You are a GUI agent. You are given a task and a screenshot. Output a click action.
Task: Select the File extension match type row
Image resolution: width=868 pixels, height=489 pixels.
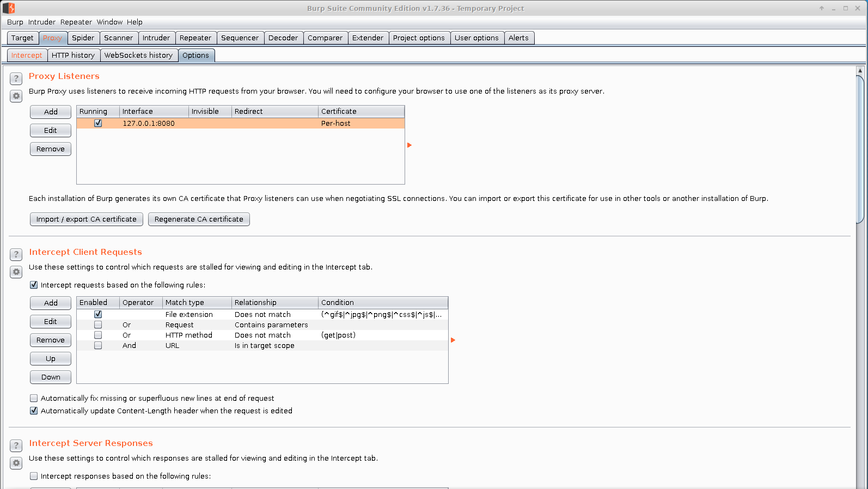pos(262,314)
